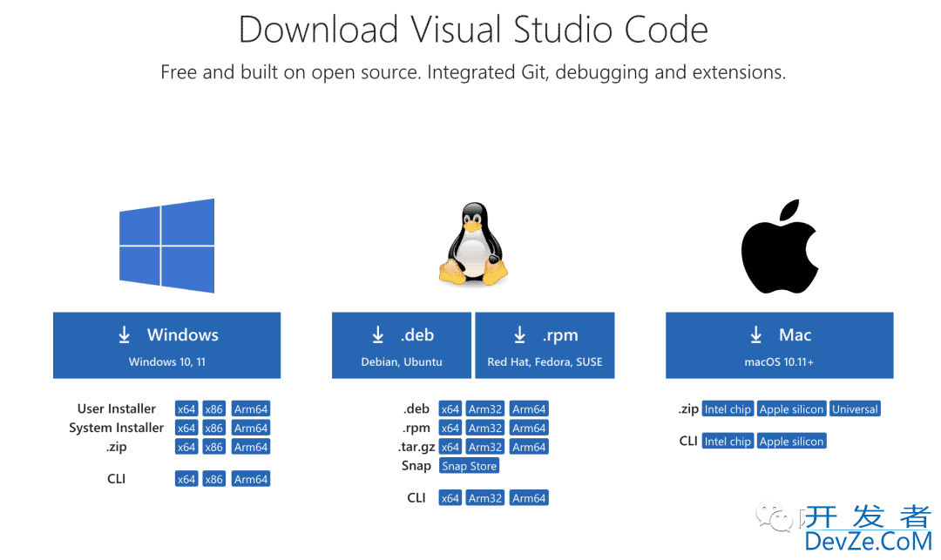Download Arm32 .tar.gz archive
This screenshot has width=941, height=560.
(485, 447)
